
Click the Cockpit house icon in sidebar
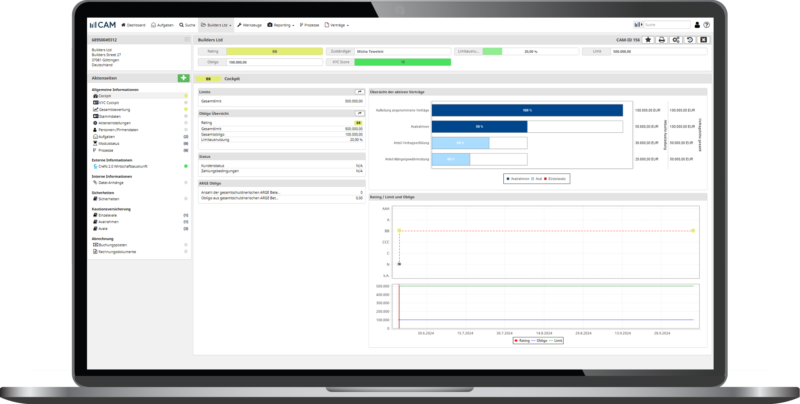pyautogui.click(x=95, y=96)
